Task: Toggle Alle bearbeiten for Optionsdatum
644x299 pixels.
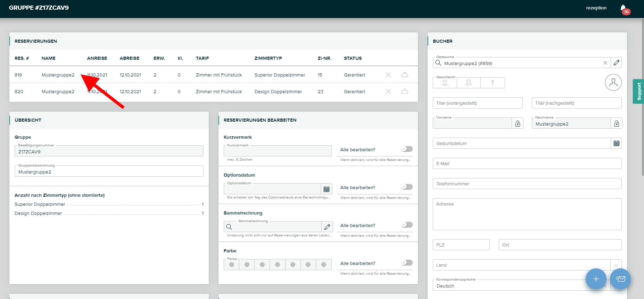Action: pyautogui.click(x=407, y=187)
